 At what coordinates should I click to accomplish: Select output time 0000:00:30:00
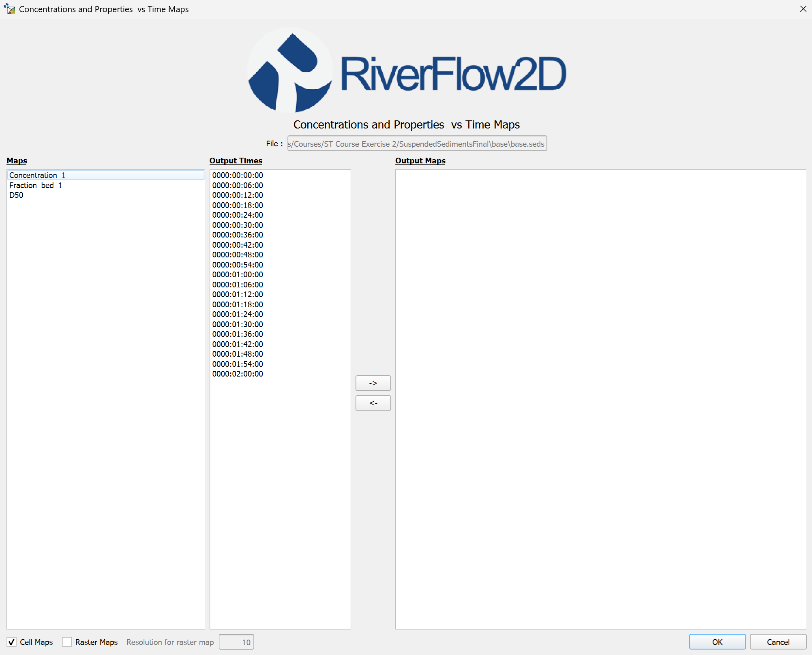pyautogui.click(x=238, y=225)
